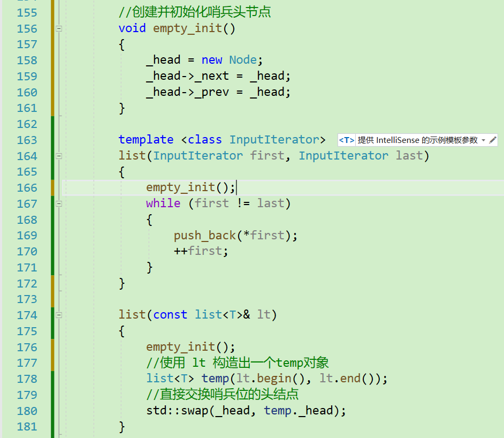The height and width of the screenshot is (438, 504).
Task: Click line number 155
Action: click(27, 13)
